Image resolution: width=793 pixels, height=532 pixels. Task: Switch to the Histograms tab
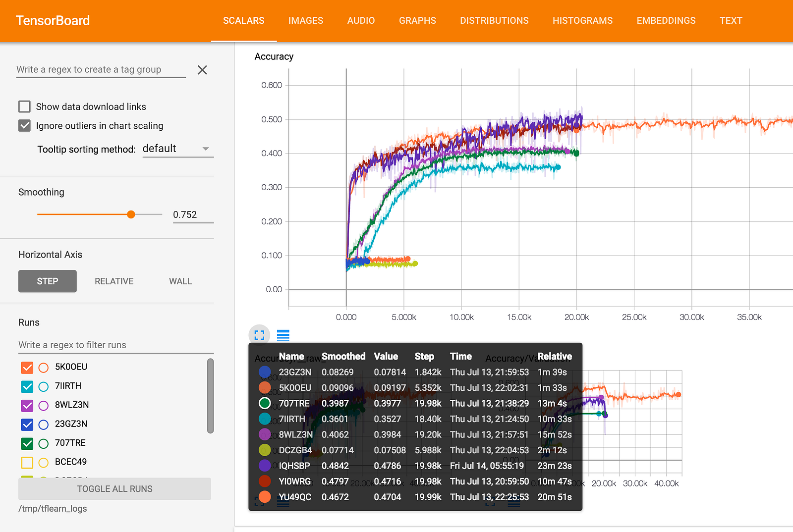pyautogui.click(x=582, y=21)
